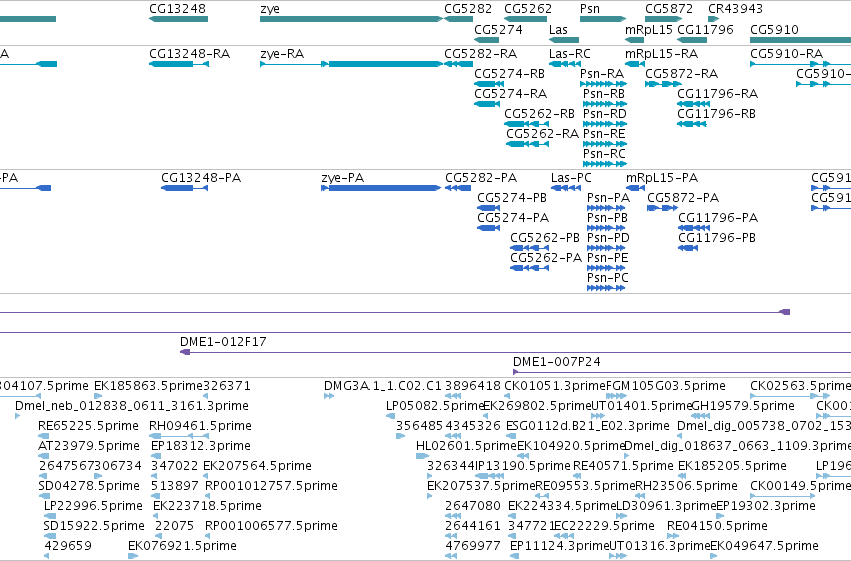Viewport: 851px width, 561px height.
Task: Open the LP22996.5prime EST label
Action: coord(93,506)
